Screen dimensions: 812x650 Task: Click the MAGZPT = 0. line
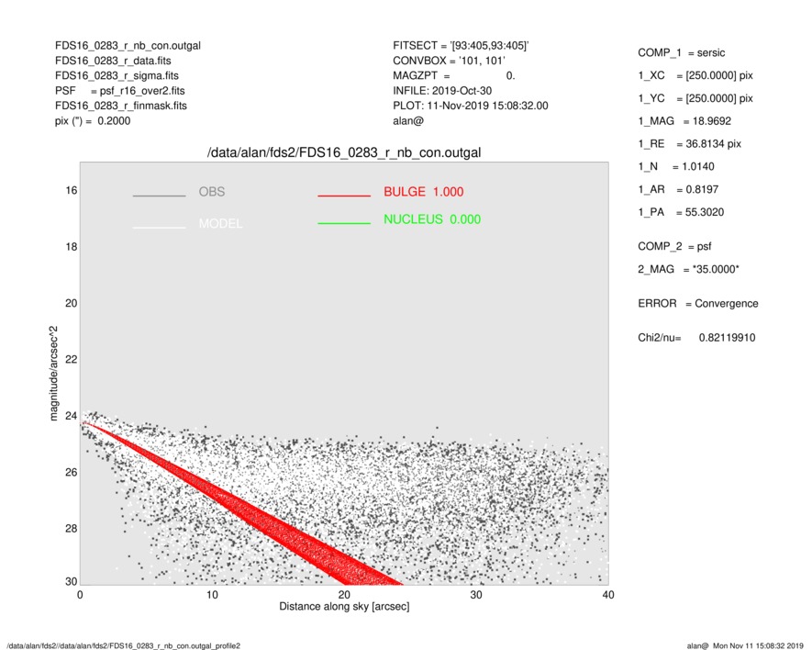[453, 75]
